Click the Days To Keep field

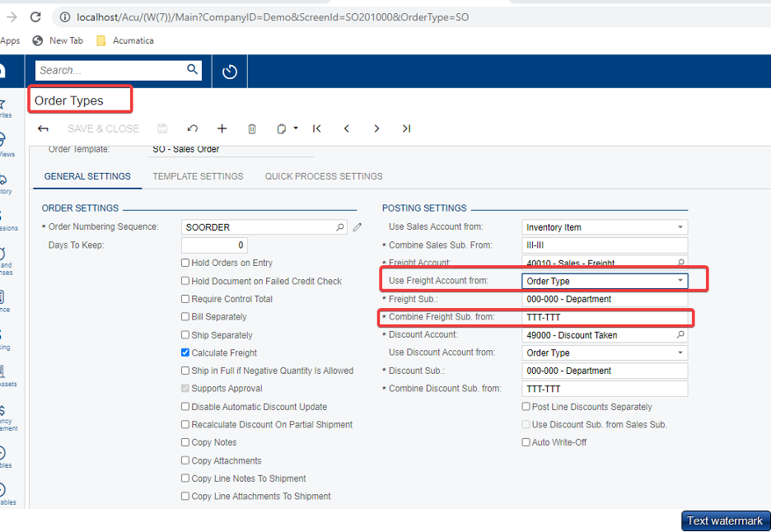coord(213,245)
